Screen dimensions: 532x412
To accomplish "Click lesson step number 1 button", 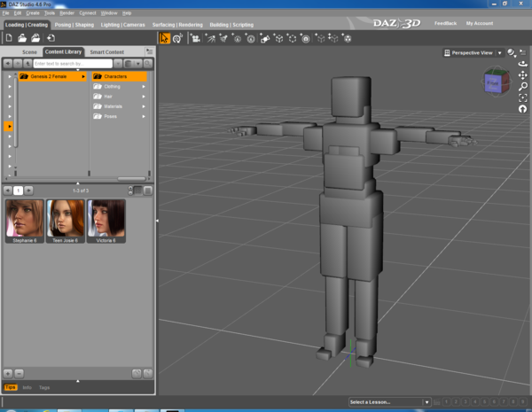I will point(447,402).
